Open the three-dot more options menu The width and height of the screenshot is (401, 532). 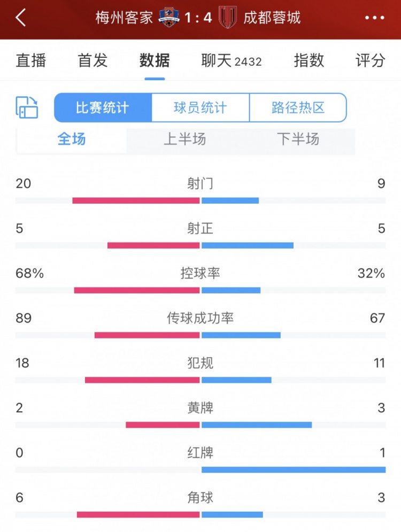point(374,18)
